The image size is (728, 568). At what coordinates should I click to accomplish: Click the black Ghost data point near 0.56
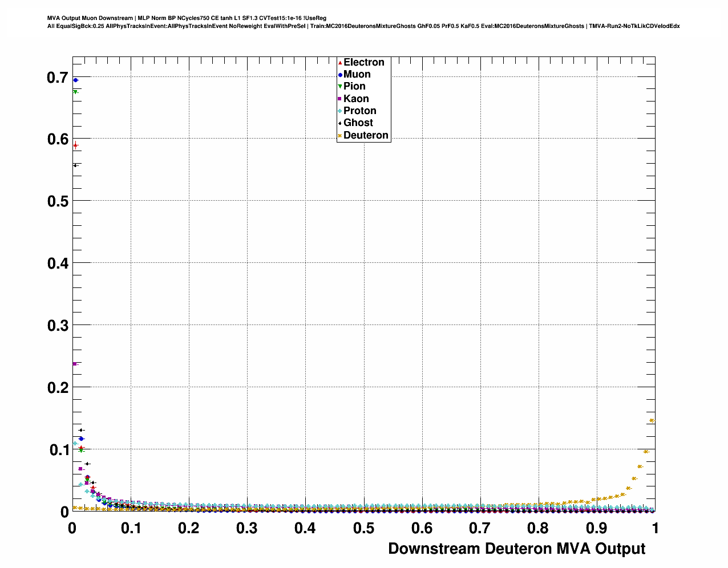pyautogui.click(x=75, y=165)
